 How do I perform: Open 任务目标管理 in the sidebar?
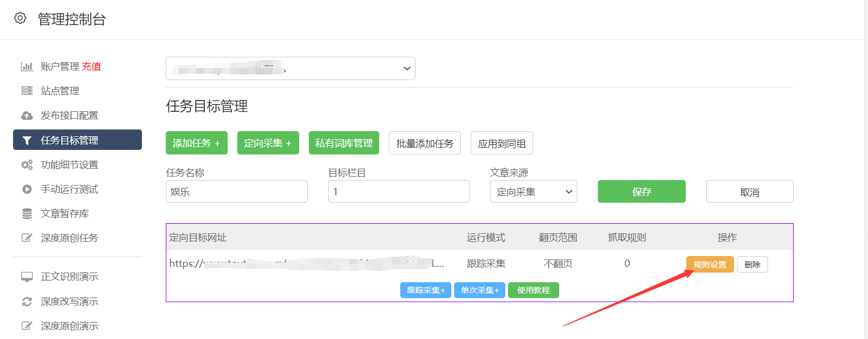(x=77, y=140)
